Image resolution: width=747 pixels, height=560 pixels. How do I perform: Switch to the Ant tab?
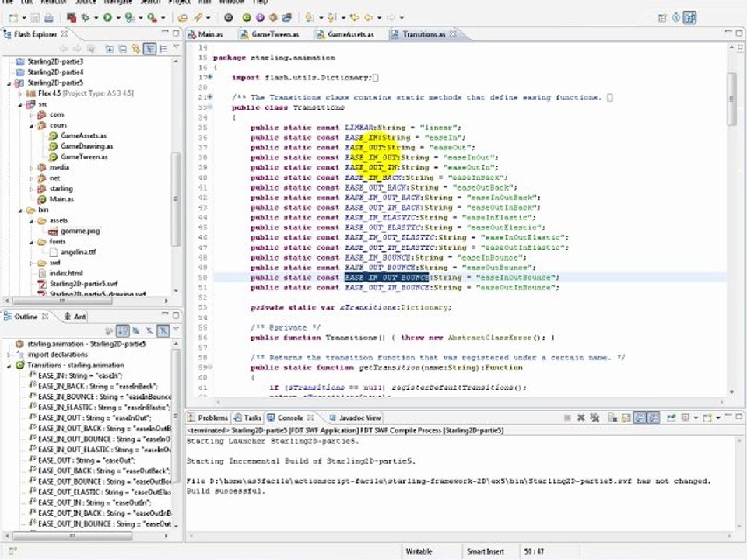click(75, 317)
